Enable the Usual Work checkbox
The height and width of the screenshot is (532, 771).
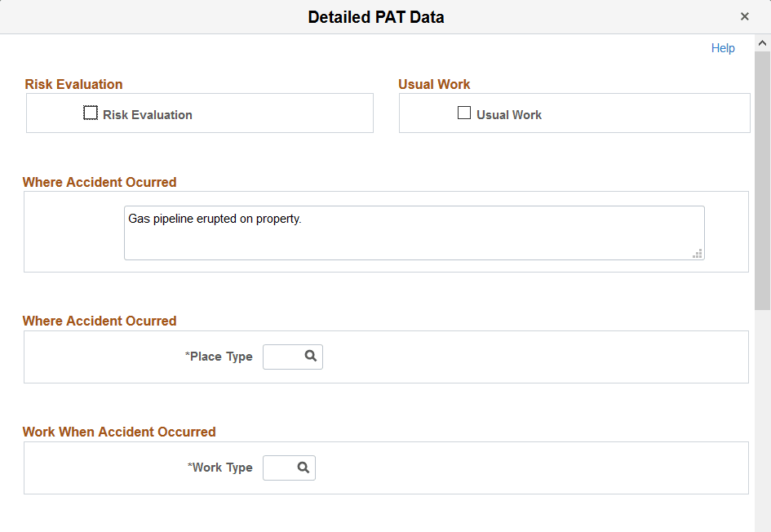point(464,113)
